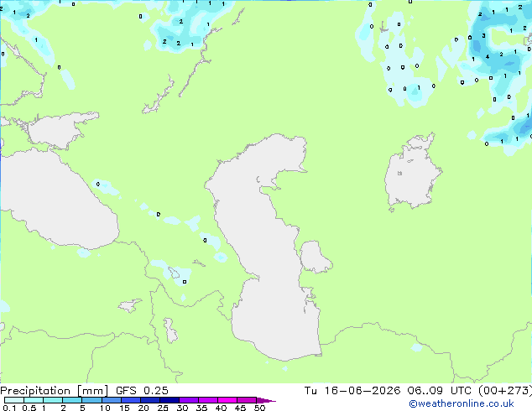
Task: Click the 'Tu' weekday abbreviation
Action: click(310, 391)
